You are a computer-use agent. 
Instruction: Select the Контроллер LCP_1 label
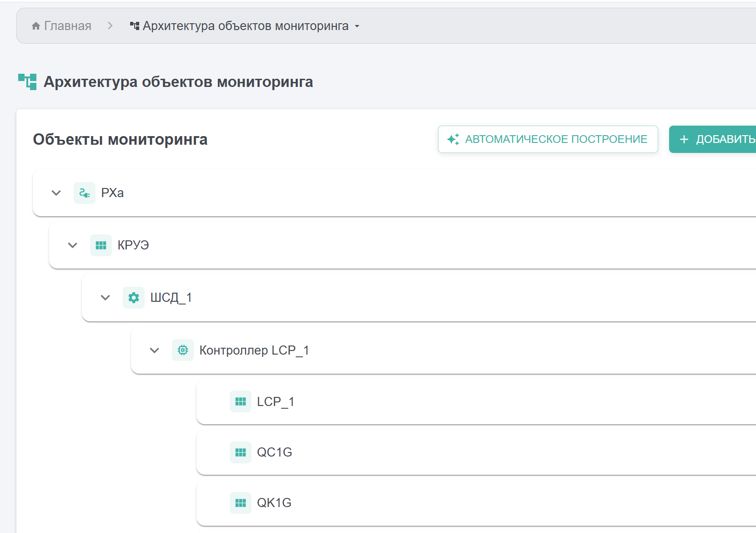254,350
